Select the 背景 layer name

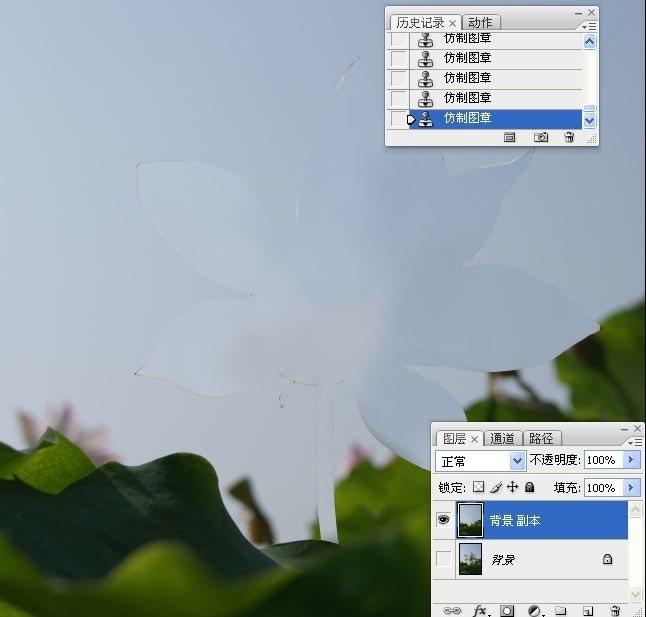503,560
